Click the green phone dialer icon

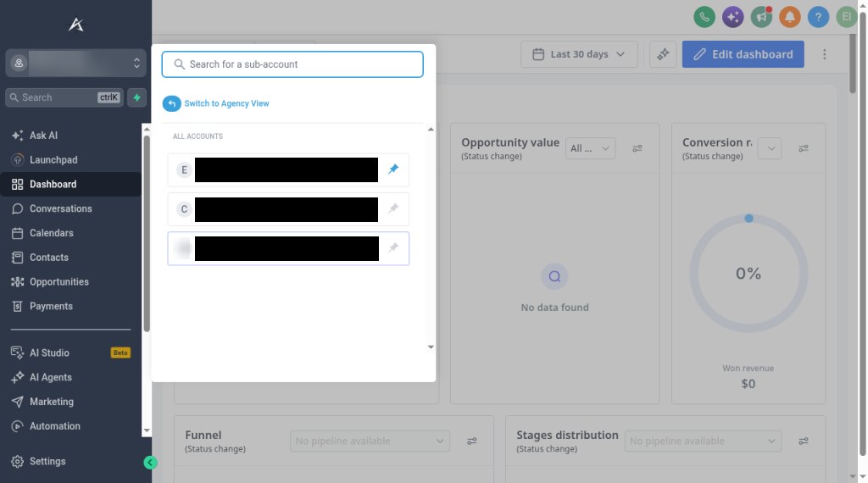pyautogui.click(x=704, y=17)
